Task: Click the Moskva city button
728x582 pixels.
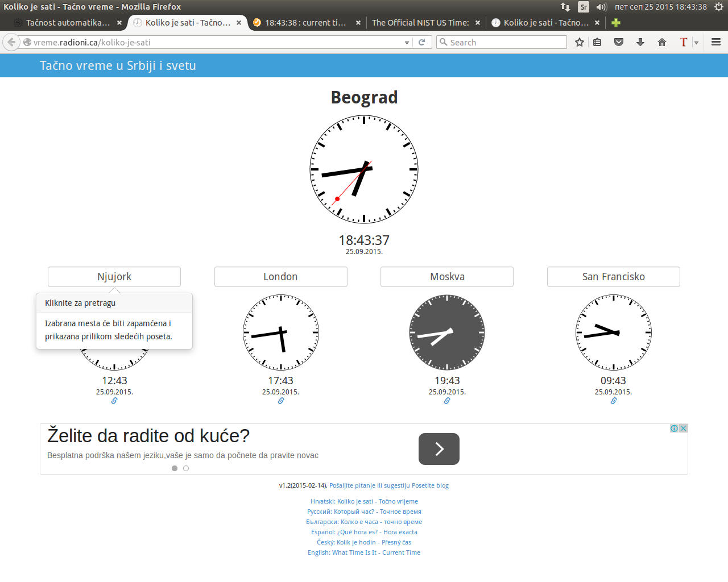Action: click(x=447, y=277)
